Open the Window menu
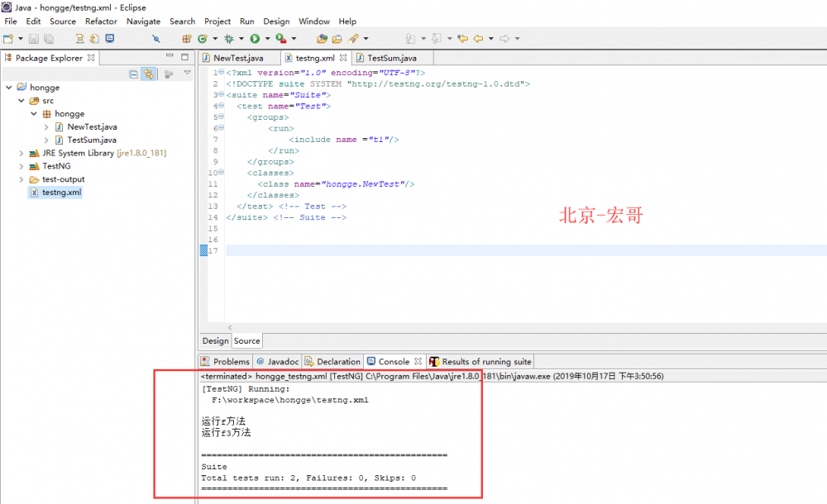827x504 pixels. point(313,21)
